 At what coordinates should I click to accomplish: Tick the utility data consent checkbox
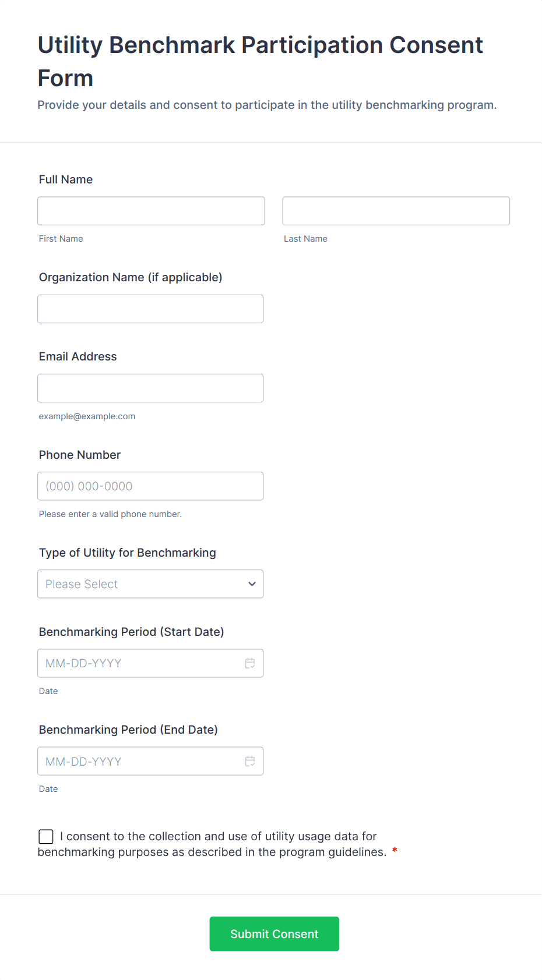coord(46,837)
